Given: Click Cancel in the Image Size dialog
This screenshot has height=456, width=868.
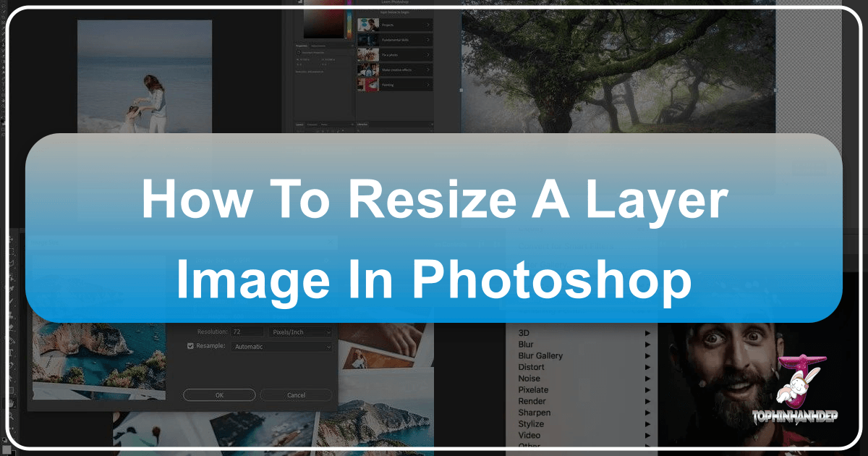Looking at the screenshot, I should pyautogui.click(x=296, y=394).
